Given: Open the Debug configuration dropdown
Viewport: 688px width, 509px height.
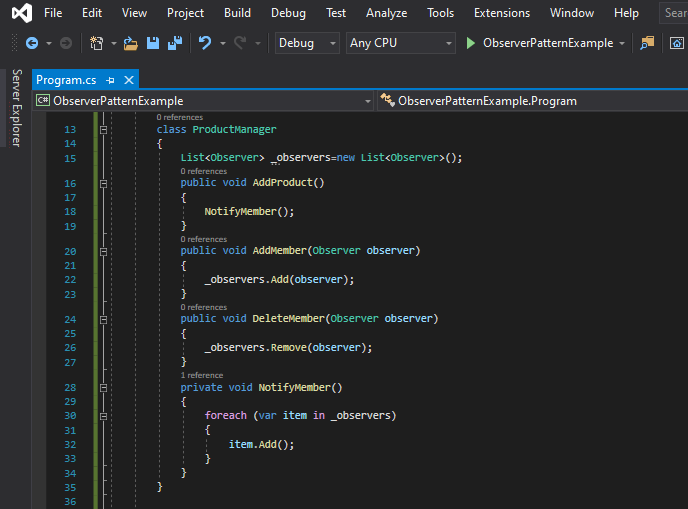Looking at the screenshot, I should click(307, 43).
